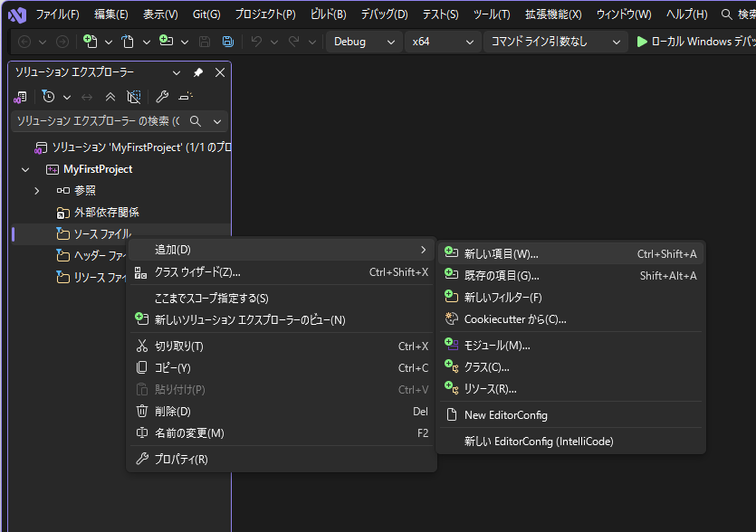
Task: Choose モジュール(M)... in the submenu
Action: 571,346
